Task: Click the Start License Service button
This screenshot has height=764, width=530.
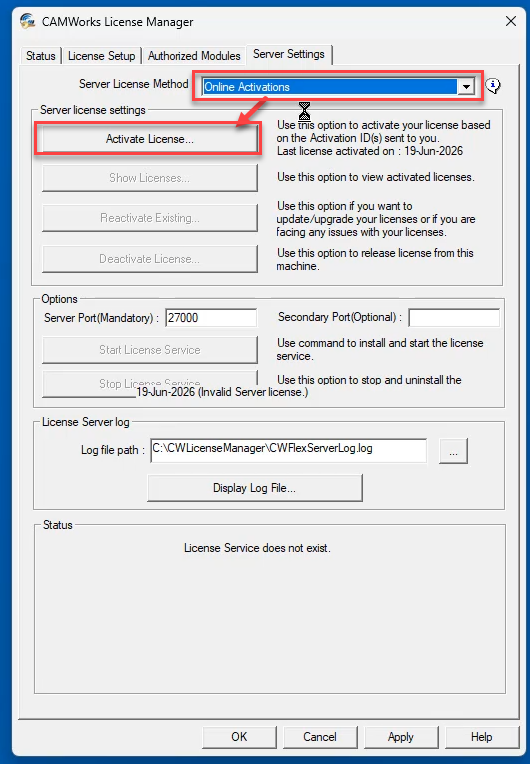Action: click(150, 350)
